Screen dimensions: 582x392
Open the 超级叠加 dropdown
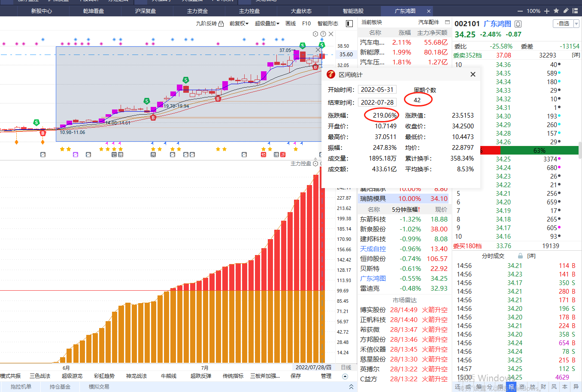(267, 24)
